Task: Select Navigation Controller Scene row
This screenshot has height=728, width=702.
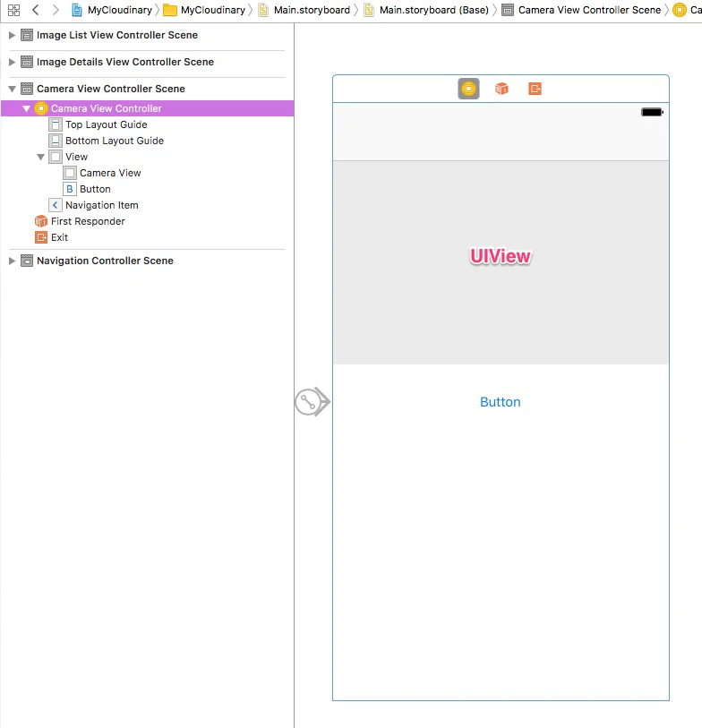Action: [147, 261]
